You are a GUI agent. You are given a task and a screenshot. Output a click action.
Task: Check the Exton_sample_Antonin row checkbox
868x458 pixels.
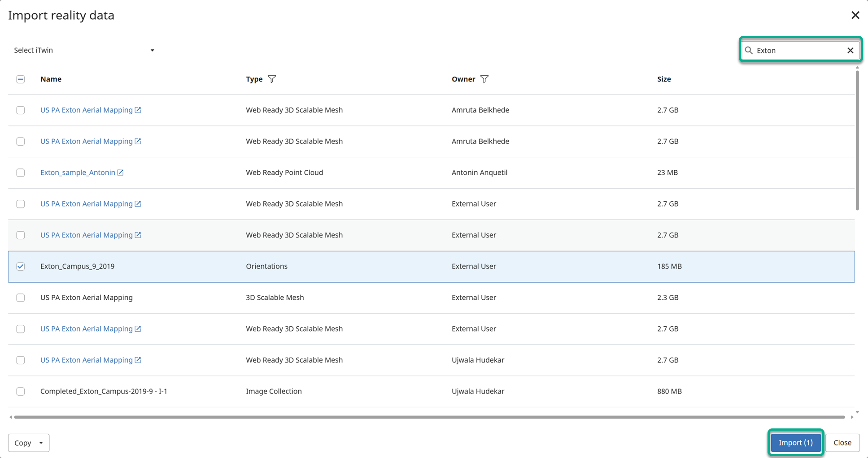click(21, 173)
